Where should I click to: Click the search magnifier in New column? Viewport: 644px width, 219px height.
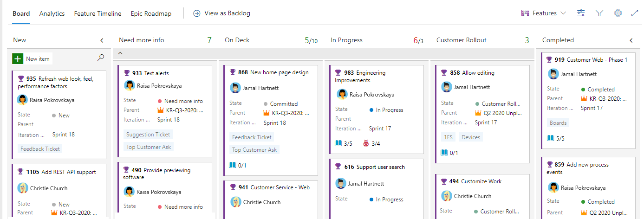[x=101, y=58]
